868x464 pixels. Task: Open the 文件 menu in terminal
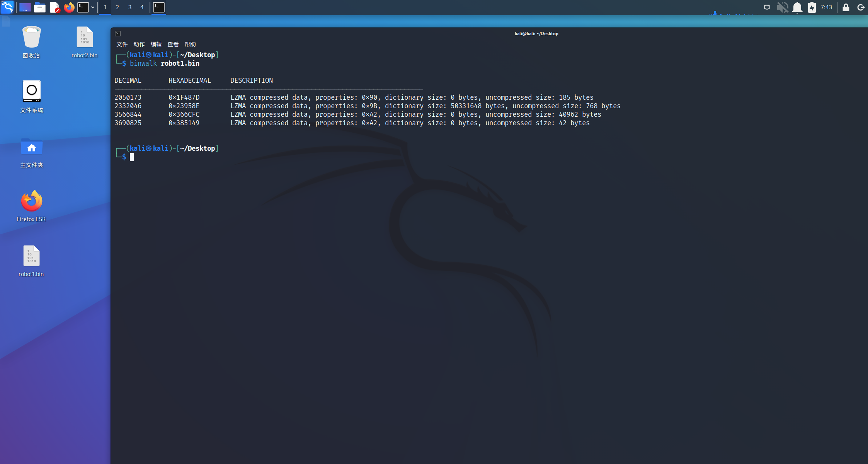(122, 44)
